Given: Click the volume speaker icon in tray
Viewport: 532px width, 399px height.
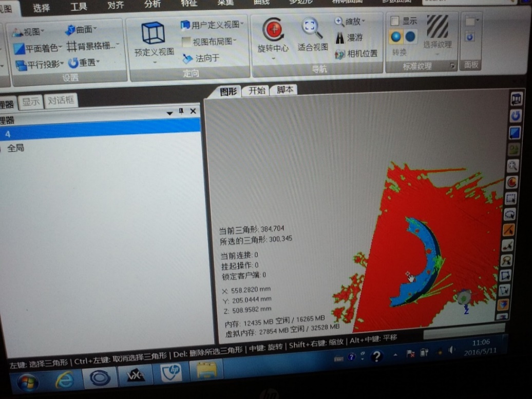Looking at the screenshot, I should [451, 350].
